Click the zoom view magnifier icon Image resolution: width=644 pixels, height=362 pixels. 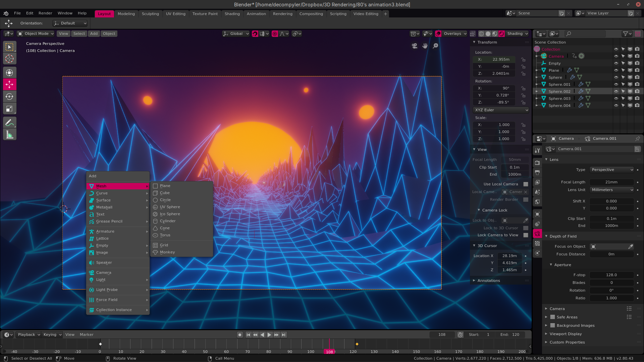point(435,46)
